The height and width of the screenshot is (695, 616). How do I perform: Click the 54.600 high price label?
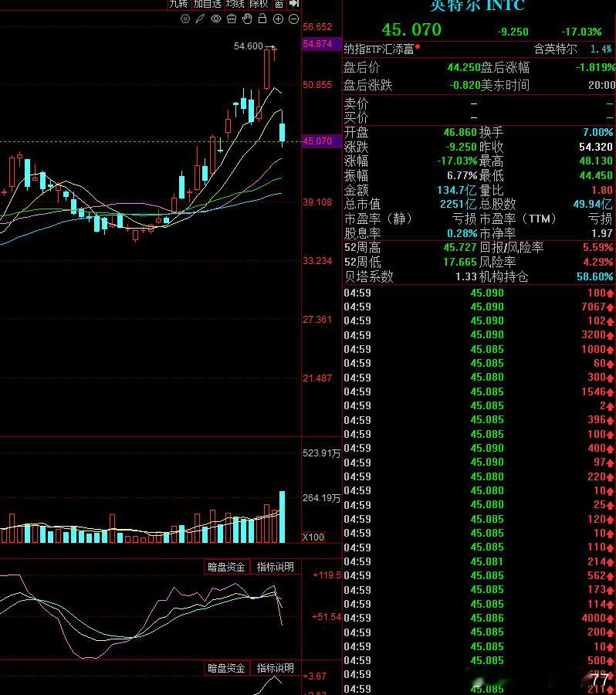pyautogui.click(x=248, y=46)
